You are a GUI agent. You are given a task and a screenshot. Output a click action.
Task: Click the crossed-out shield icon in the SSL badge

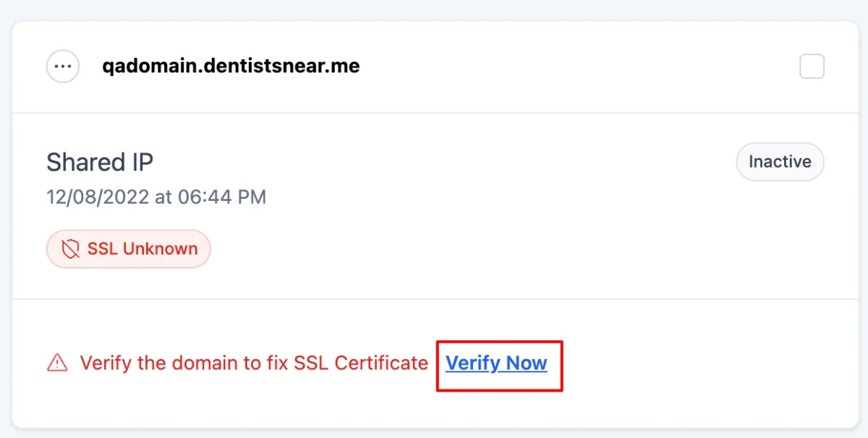pos(70,249)
